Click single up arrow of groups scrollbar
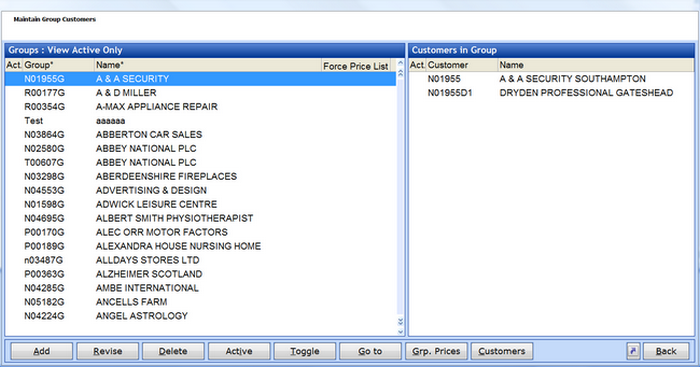This screenshot has width=700, height=367. (400, 63)
